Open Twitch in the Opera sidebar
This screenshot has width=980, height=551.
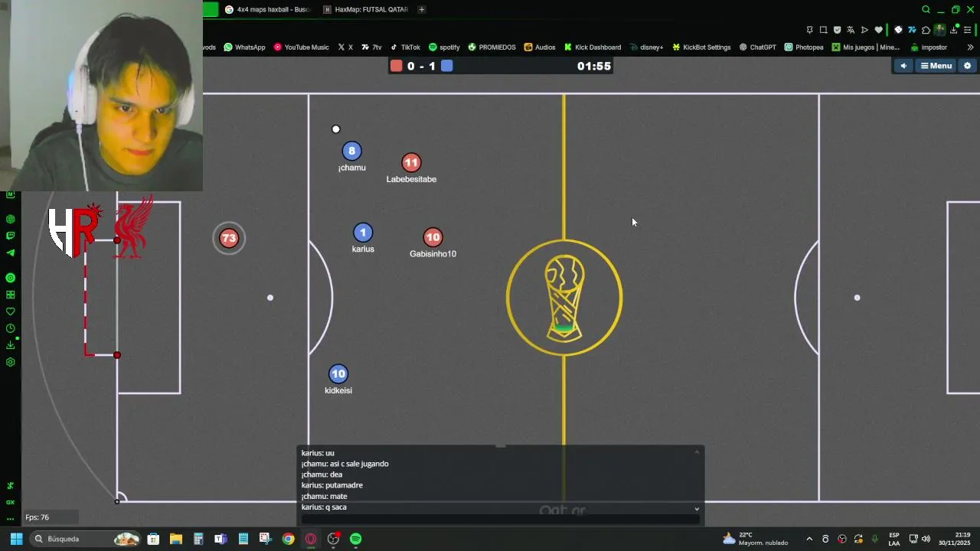click(x=11, y=236)
